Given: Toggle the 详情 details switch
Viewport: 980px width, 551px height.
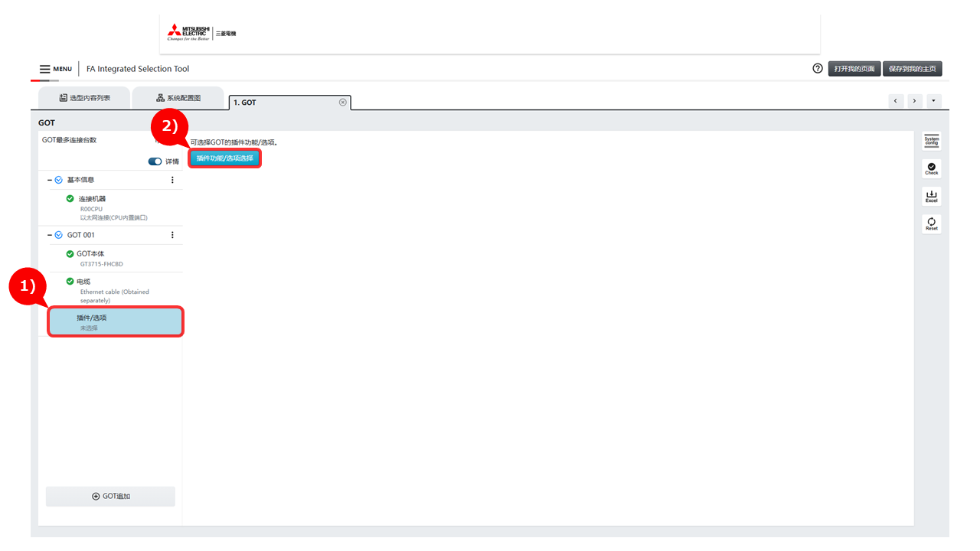Looking at the screenshot, I should tap(155, 161).
